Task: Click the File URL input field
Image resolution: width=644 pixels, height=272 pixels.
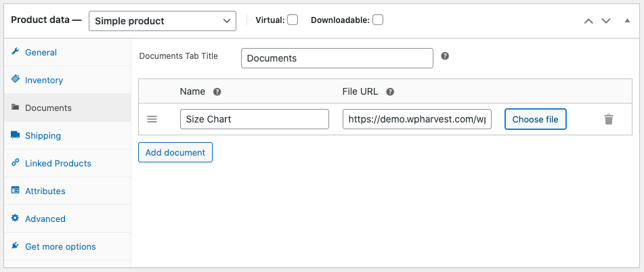Action: tap(417, 119)
